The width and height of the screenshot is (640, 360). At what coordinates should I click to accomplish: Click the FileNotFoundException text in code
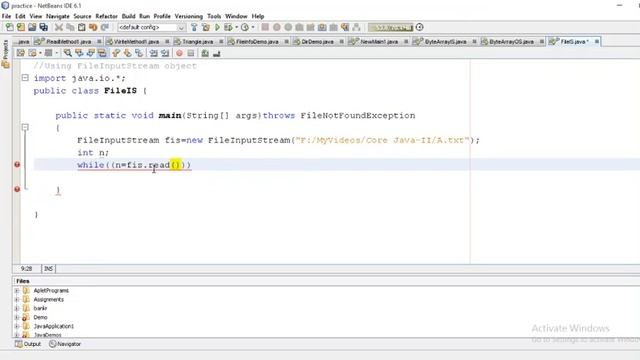coord(358,116)
